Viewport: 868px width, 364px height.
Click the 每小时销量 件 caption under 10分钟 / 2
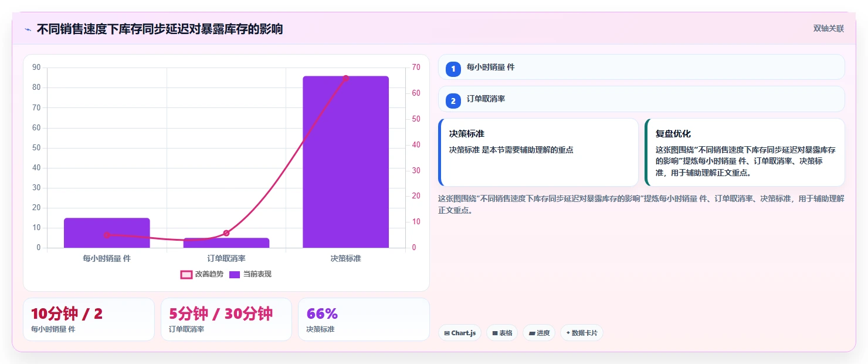point(53,329)
